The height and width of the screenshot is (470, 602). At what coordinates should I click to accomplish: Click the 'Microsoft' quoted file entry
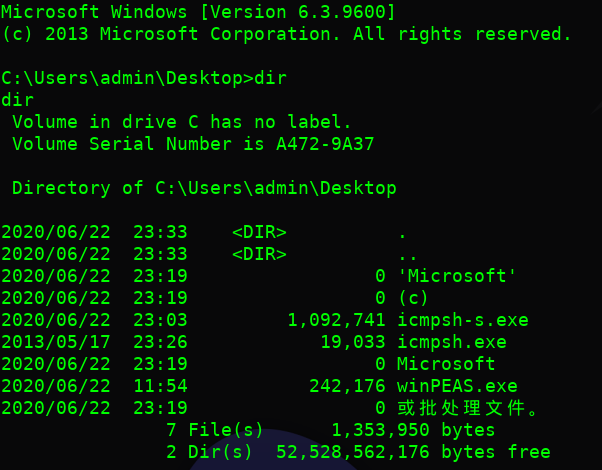click(457, 276)
